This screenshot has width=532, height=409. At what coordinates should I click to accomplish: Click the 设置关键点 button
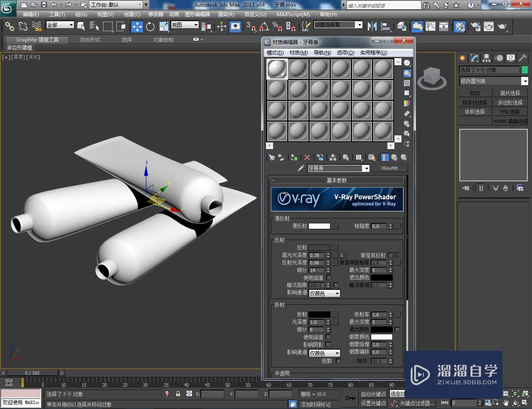(373, 403)
